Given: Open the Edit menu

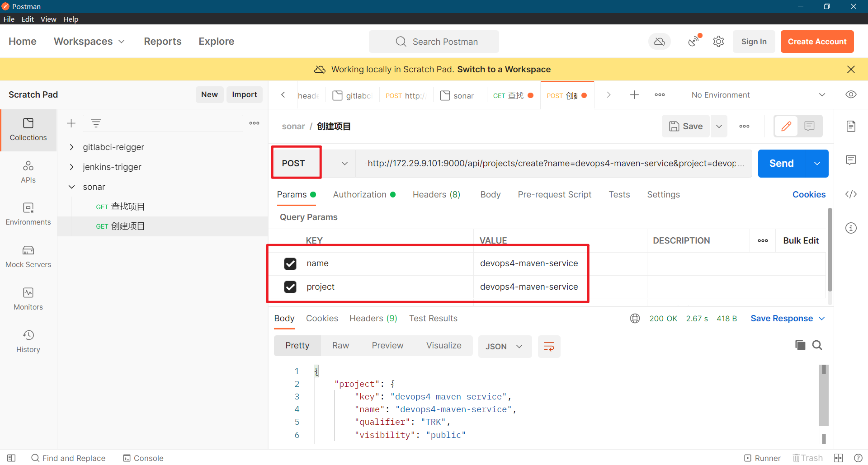Looking at the screenshot, I should coord(28,19).
